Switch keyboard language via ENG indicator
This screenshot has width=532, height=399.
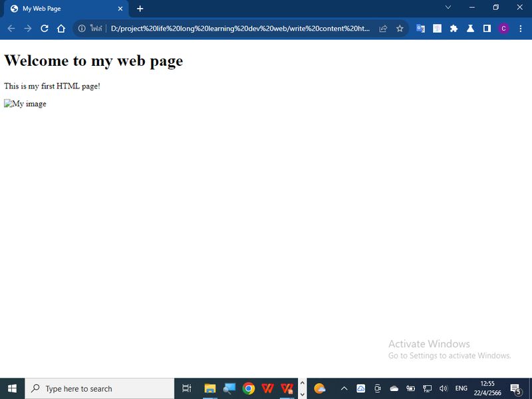pos(461,388)
